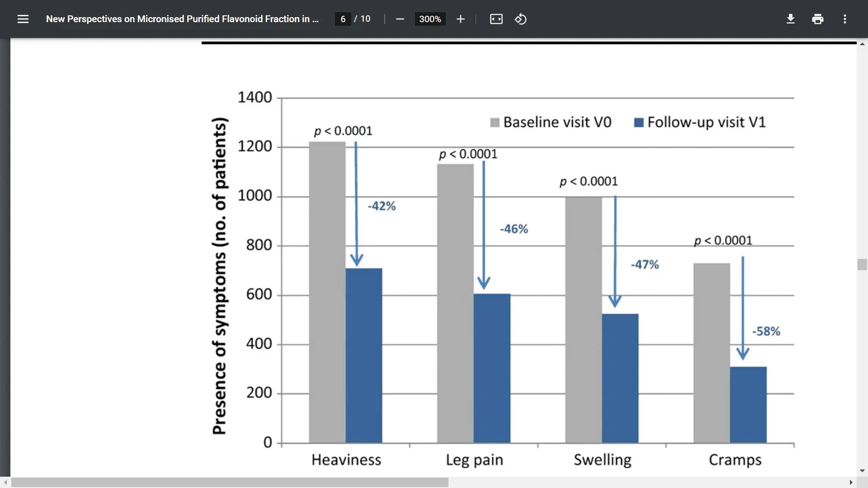Rotate the document counterclockwise
Screen dimensions: 868x488
pyautogui.click(x=520, y=19)
